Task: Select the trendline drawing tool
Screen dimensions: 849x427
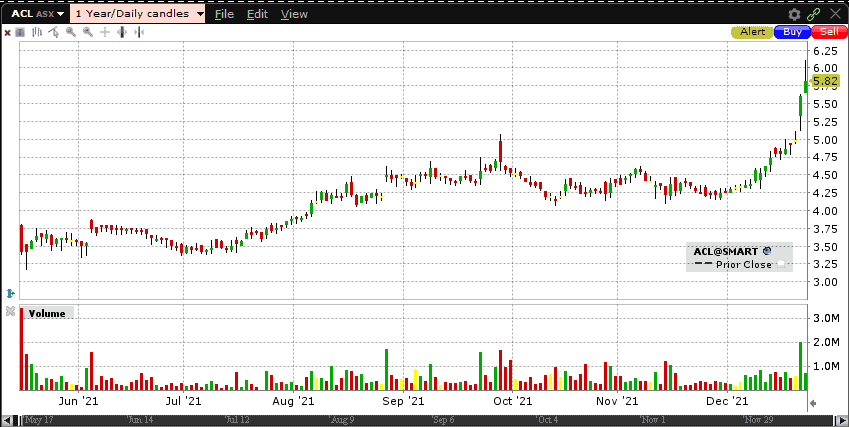Action: (54, 32)
